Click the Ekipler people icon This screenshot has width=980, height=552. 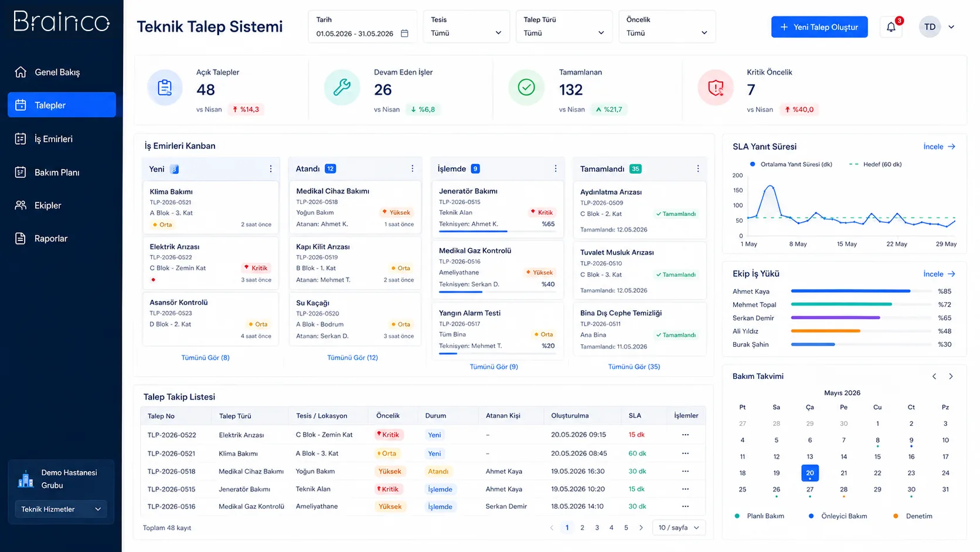(x=21, y=205)
